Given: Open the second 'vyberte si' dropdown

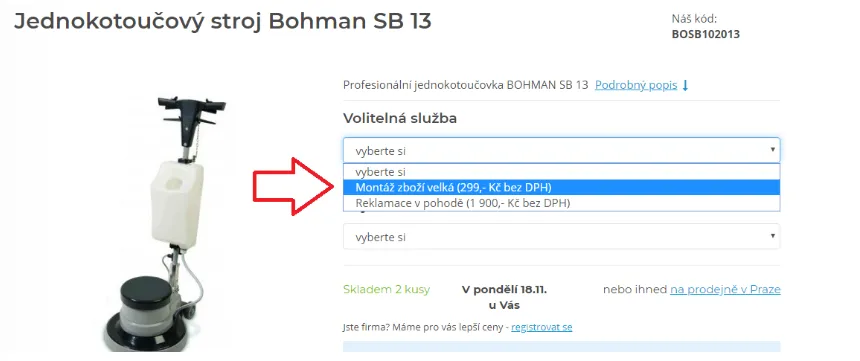Looking at the screenshot, I should point(562,236).
